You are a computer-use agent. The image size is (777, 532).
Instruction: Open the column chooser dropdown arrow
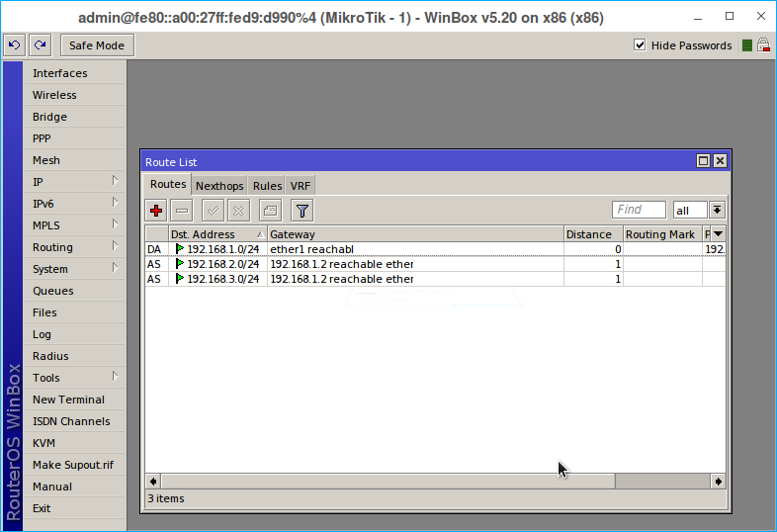pos(719,234)
